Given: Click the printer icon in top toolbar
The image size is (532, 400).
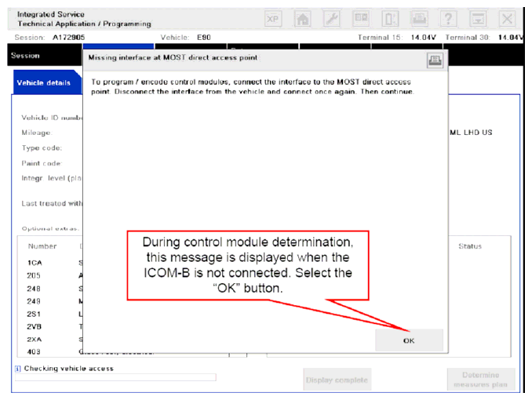Looking at the screenshot, I should tap(419, 19).
